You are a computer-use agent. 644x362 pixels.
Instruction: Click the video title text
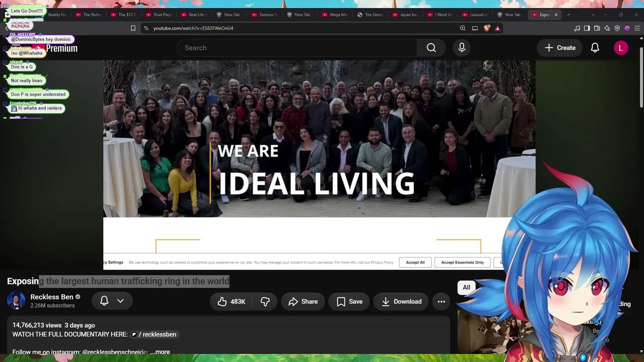tap(118, 281)
